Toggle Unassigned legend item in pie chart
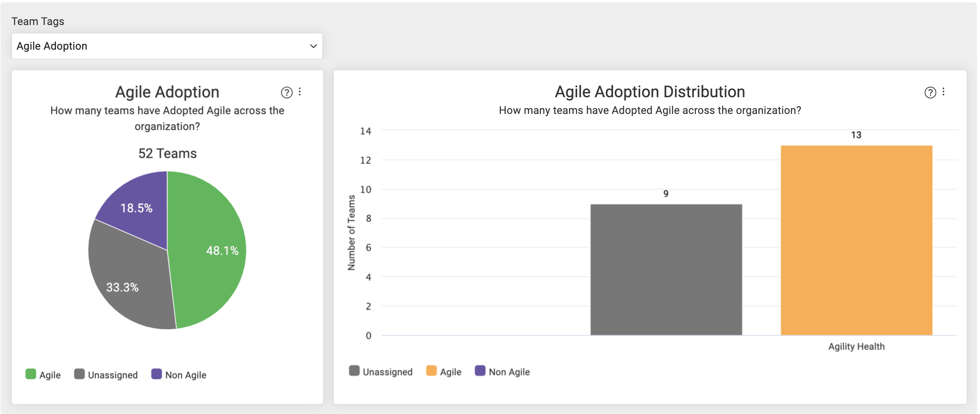 [106, 374]
